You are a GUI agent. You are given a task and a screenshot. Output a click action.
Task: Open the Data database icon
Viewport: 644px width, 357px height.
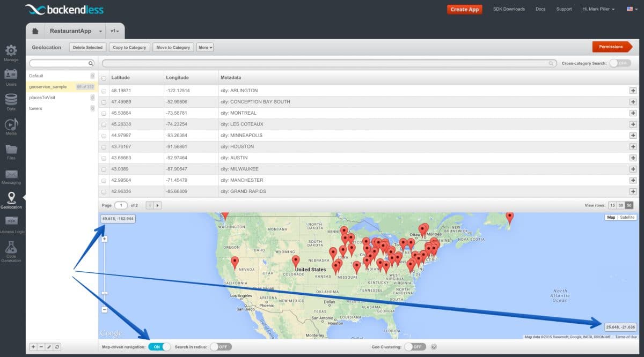11,100
